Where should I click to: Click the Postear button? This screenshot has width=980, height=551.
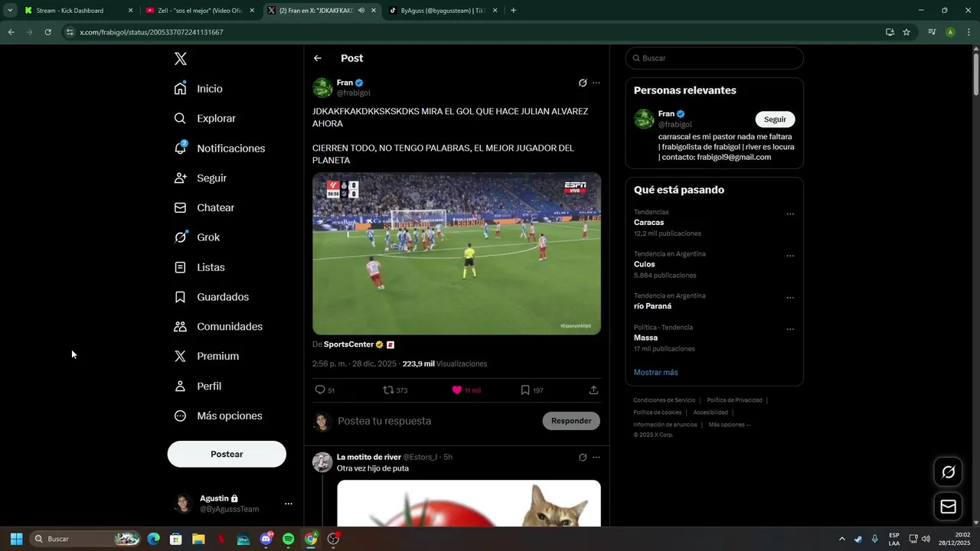(227, 454)
